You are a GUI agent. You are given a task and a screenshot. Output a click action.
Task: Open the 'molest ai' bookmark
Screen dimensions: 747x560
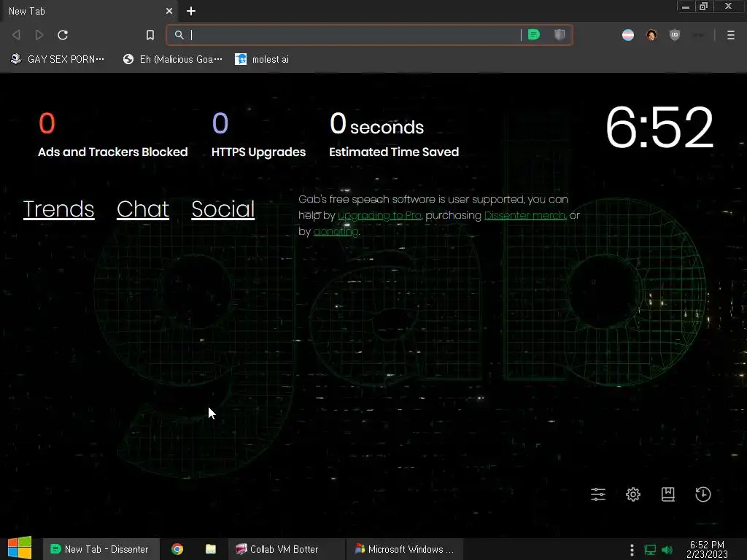[x=262, y=59]
